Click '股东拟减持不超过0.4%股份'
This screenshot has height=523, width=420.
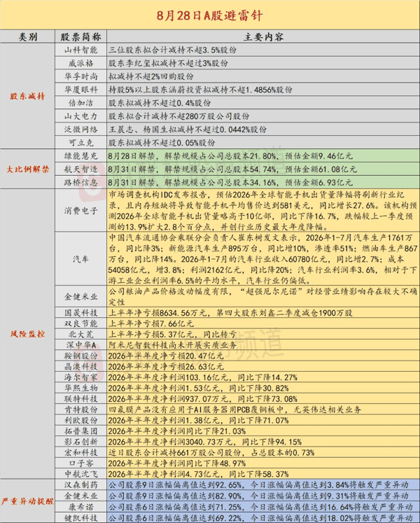(160, 103)
